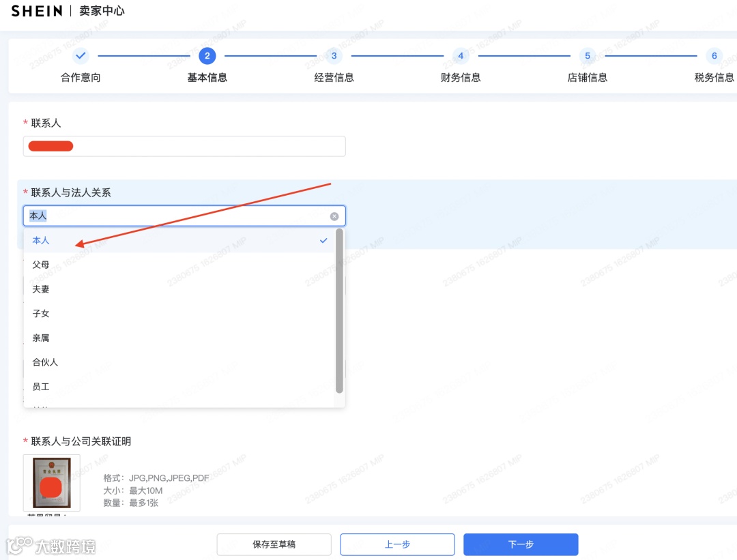737x560 pixels.
Task: Click the 联系人 input field
Action: click(184, 146)
